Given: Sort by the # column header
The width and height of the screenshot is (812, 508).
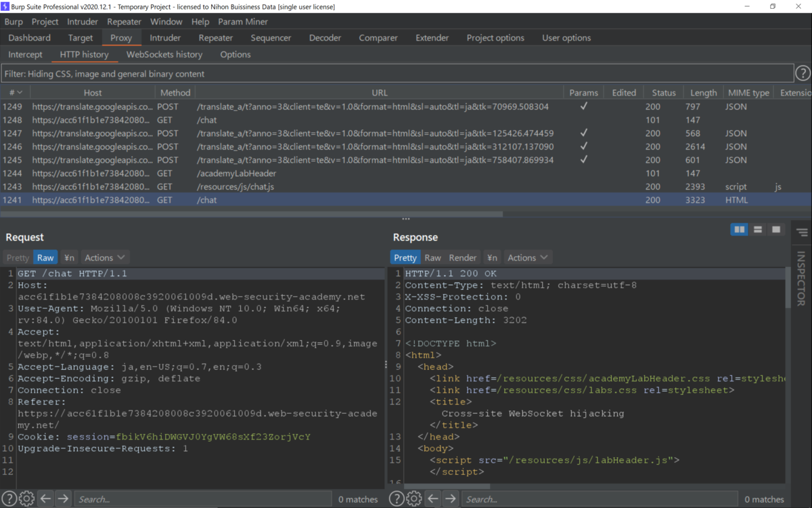Looking at the screenshot, I should click(15, 92).
